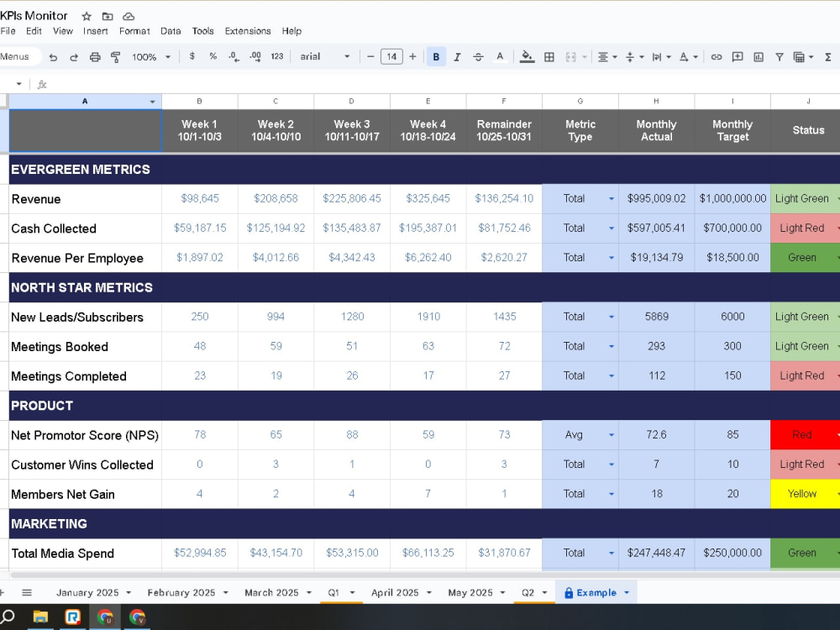840x630 pixels.
Task: Open the NPS Avg Metric Type dropdown
Action: (x=612, y=435)
